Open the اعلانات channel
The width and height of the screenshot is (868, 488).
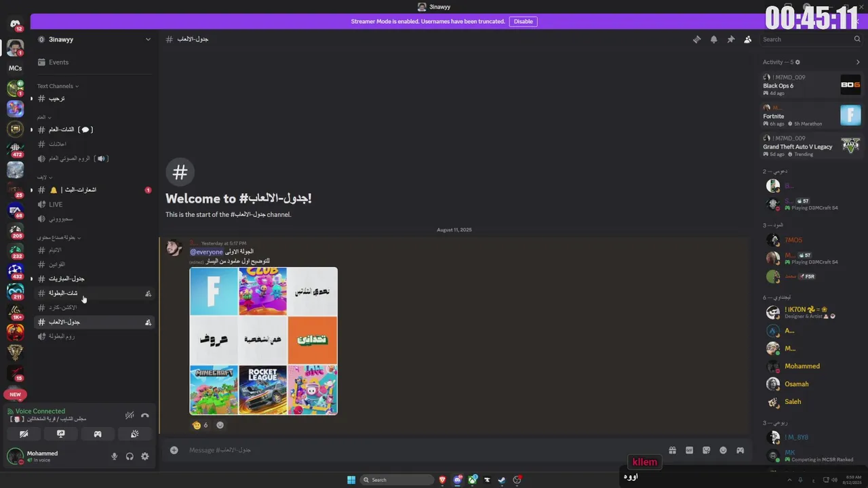click(x=94, y=144)
